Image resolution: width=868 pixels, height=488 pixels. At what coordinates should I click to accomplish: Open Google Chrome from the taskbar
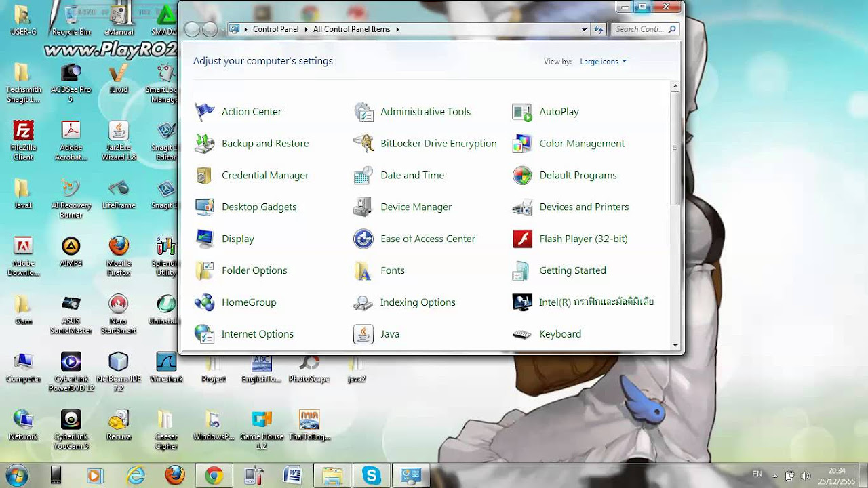point(214,476)
